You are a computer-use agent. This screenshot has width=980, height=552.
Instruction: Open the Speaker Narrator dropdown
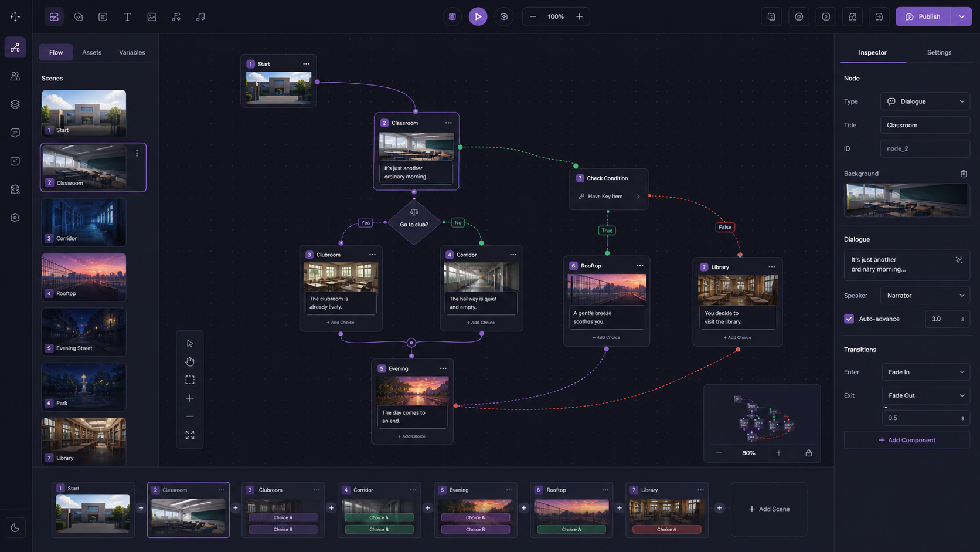tap(925, 296)
